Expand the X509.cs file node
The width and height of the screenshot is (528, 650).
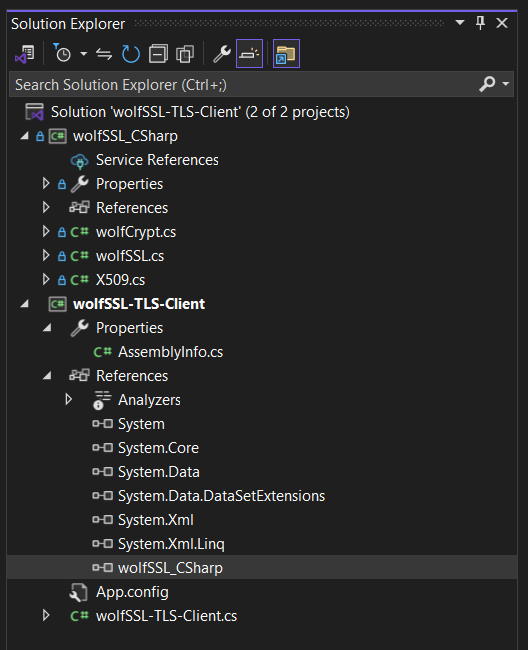46,279
